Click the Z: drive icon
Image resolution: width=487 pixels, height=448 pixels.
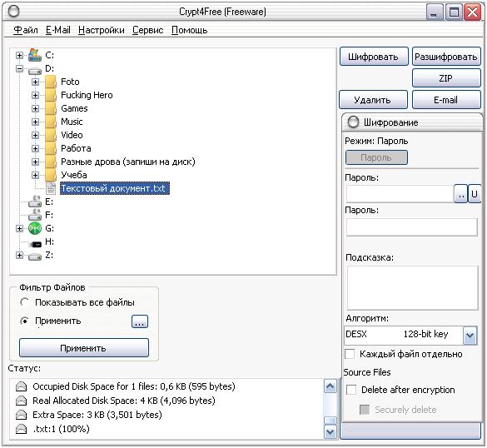point(34,256)
